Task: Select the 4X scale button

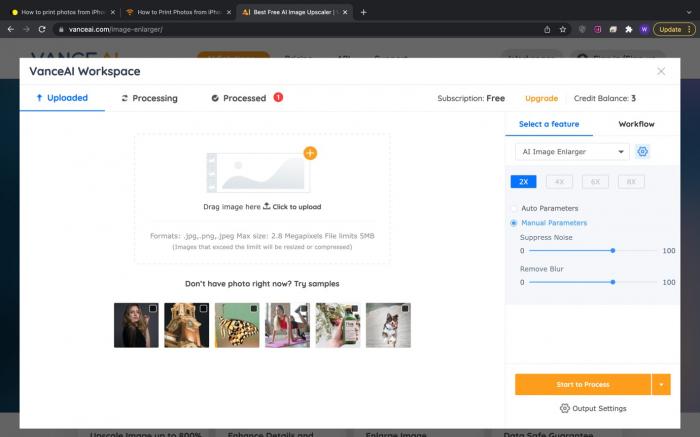Action: [x=559, y=182]
